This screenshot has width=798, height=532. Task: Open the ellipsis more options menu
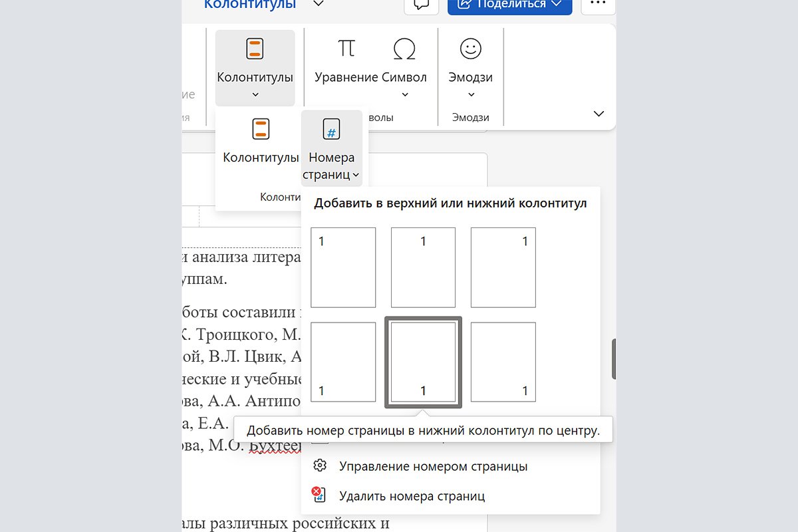point(597,4)
